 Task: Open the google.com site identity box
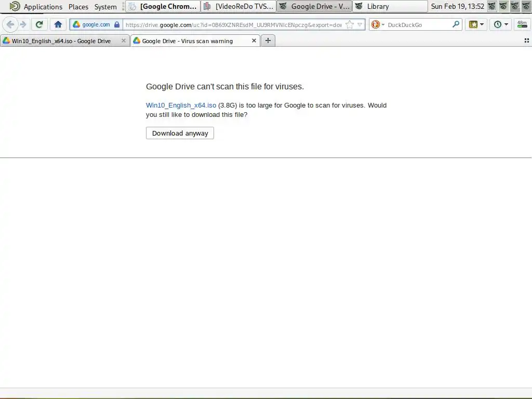(x=96, y=24)
